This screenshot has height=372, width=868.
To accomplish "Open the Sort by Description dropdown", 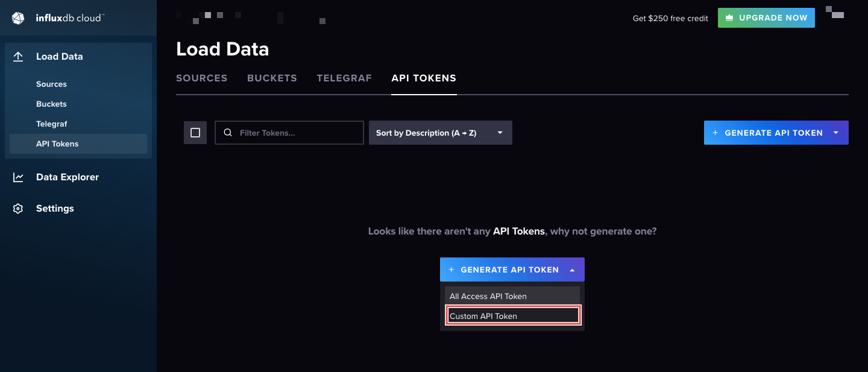I will click(440, 133).
